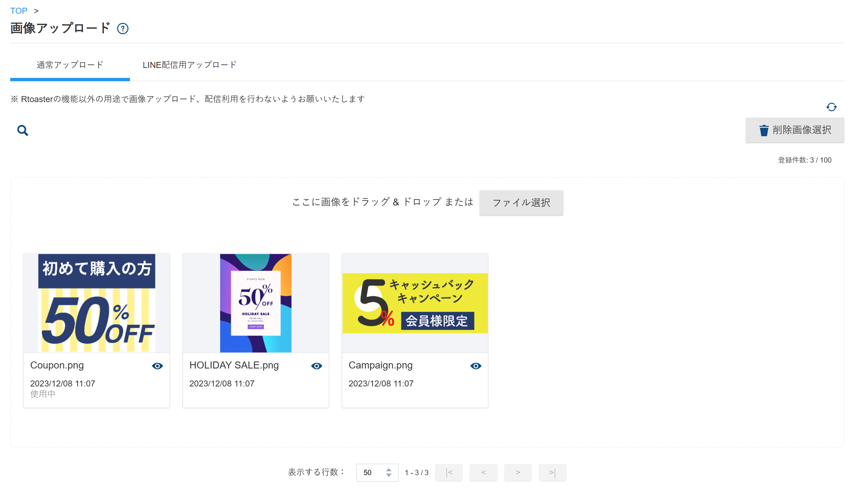Go to the last page of results
Screen dimensions: 857x504
pyautogui.click(x=552, y=472)
